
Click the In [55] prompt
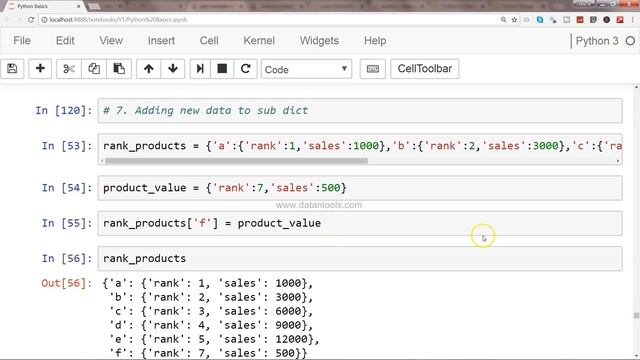point(67,223)
